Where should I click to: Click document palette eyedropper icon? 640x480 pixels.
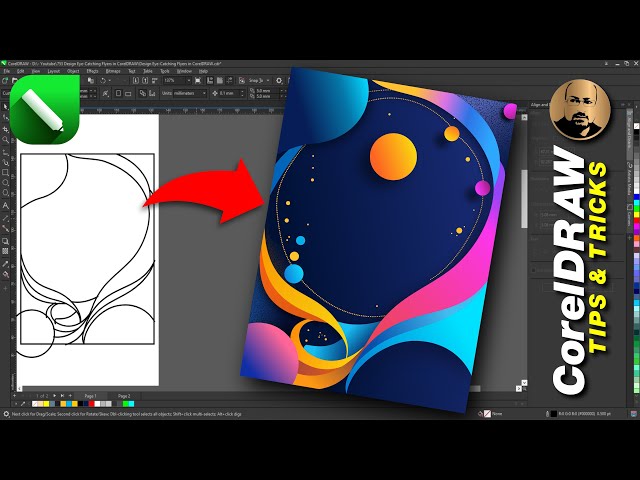coord(23,404)
